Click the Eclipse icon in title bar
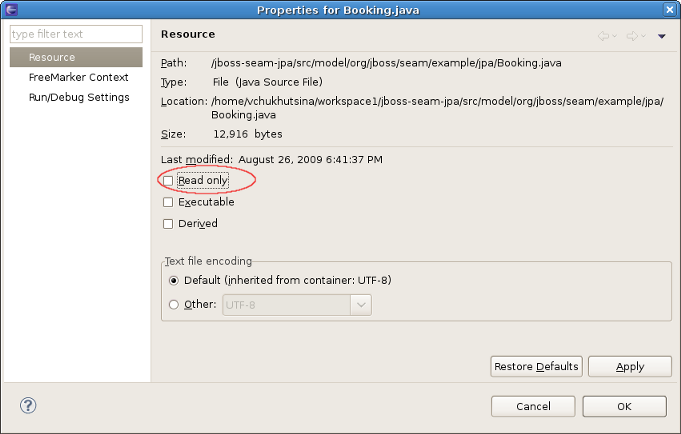 pyautogui.click(x=10, y=10)
